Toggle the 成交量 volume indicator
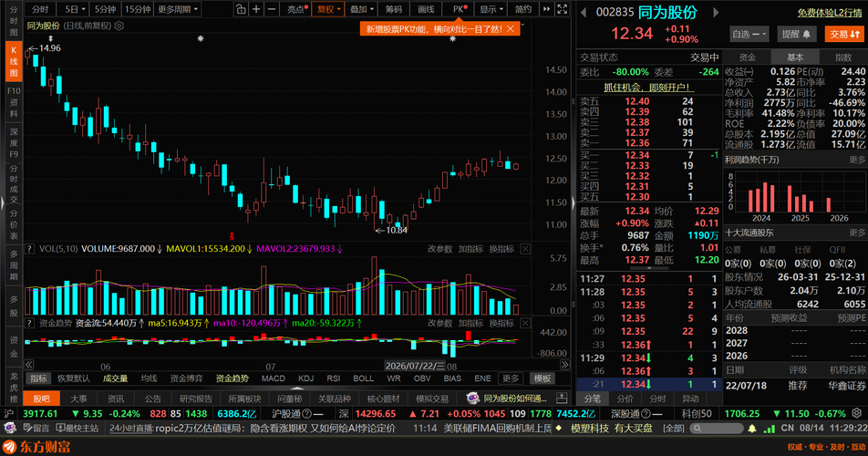Screen dimensions: 868x456 pos(115,378)
